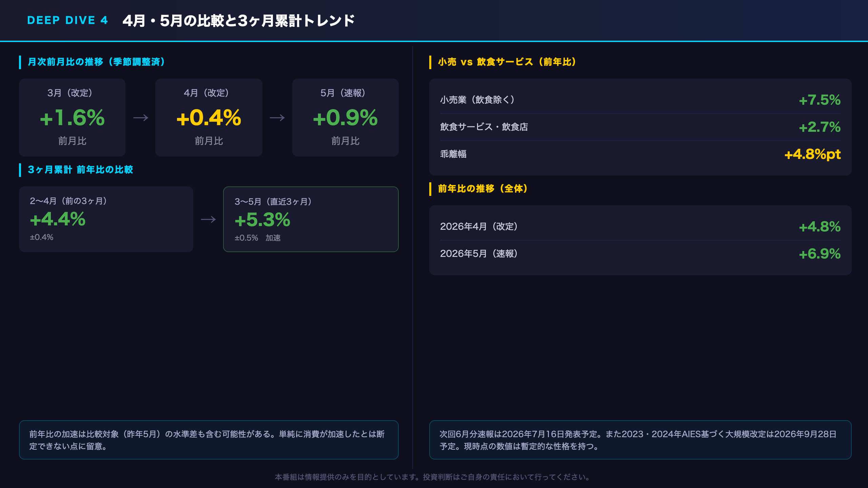This screenshot has height=488, width=868.
Task: Select the +7.5% value
Action: click(820, 100)
